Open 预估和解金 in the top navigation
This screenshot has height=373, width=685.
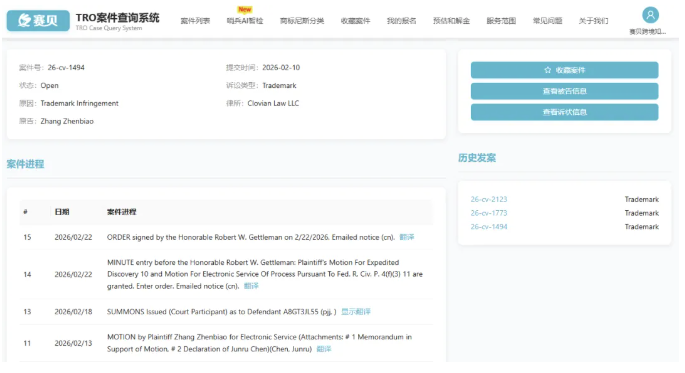coord(451,21)
